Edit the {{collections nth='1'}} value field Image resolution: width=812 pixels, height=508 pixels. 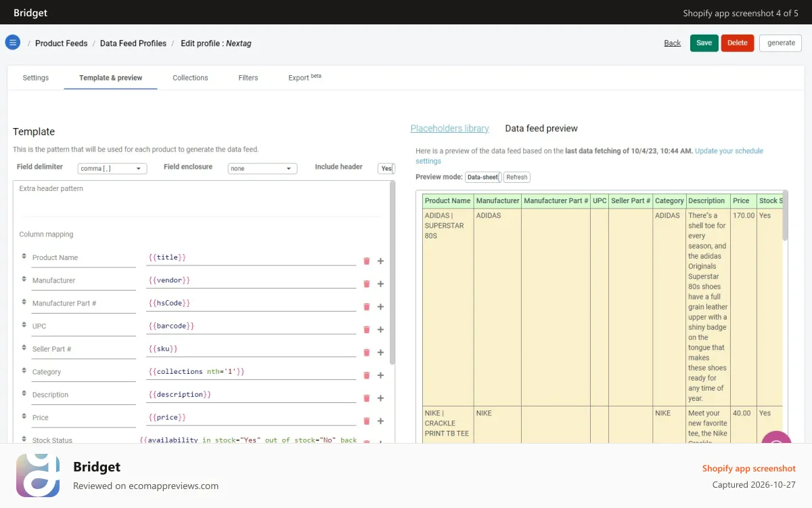(x=251, y=372)
